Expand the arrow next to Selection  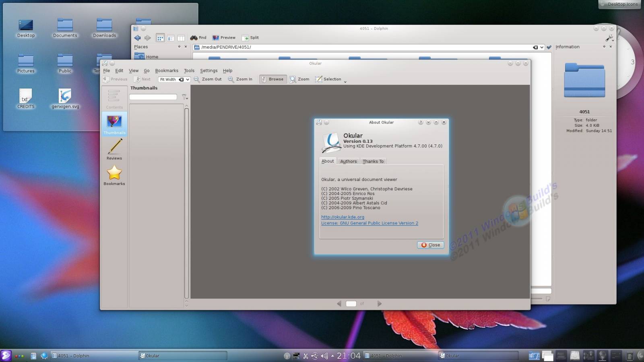point(345,81)
